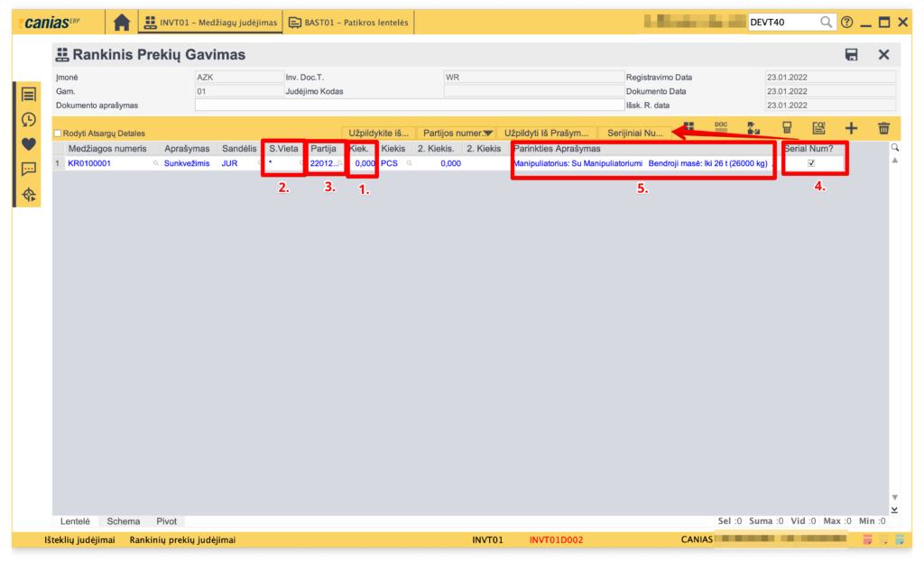Save the document with the floppy disk icon

[x=851, y=55]
